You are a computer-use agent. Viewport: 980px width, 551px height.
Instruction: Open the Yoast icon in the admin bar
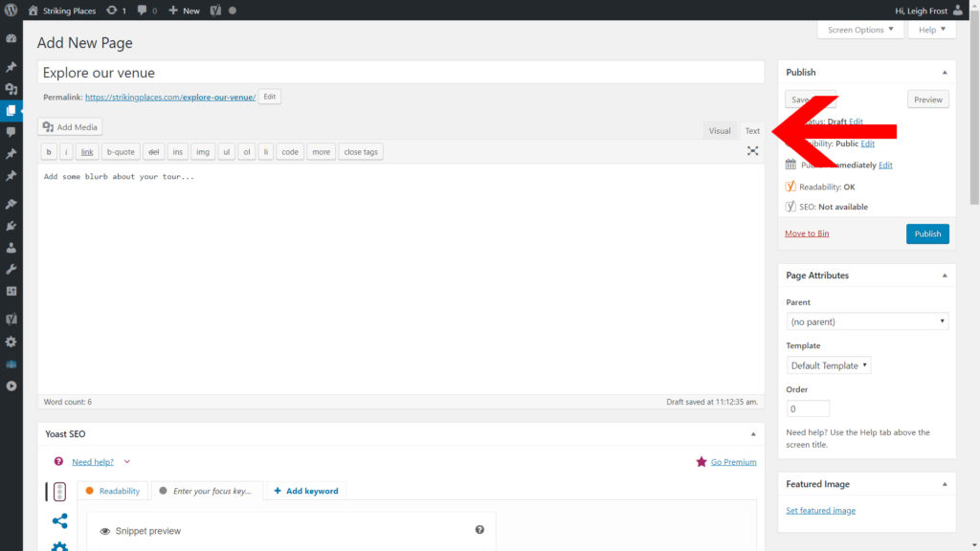[x=215, y=11]
